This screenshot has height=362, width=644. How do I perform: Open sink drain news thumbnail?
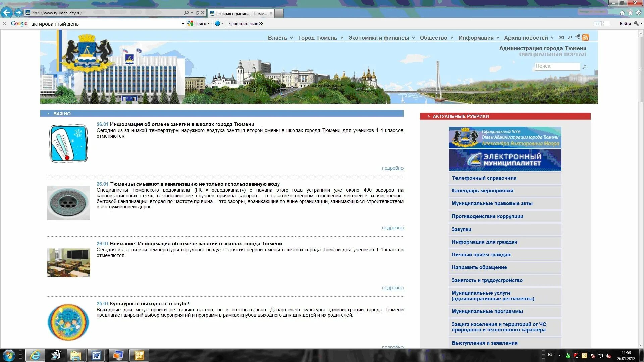(x=68, y=203)
